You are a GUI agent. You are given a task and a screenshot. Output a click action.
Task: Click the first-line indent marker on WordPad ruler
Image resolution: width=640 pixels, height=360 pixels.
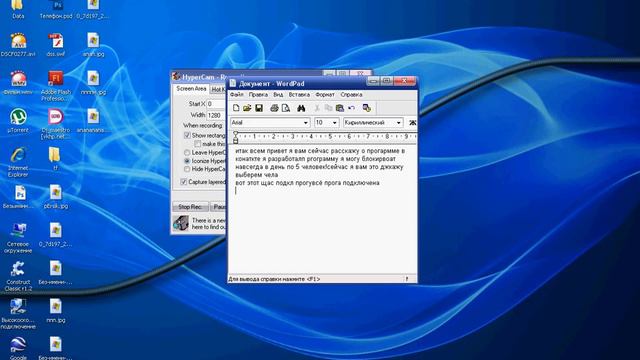coord(236,133)
